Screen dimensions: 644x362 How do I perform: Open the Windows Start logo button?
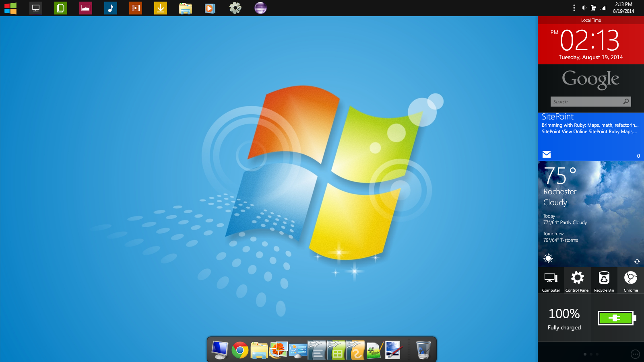pos(10,8)
